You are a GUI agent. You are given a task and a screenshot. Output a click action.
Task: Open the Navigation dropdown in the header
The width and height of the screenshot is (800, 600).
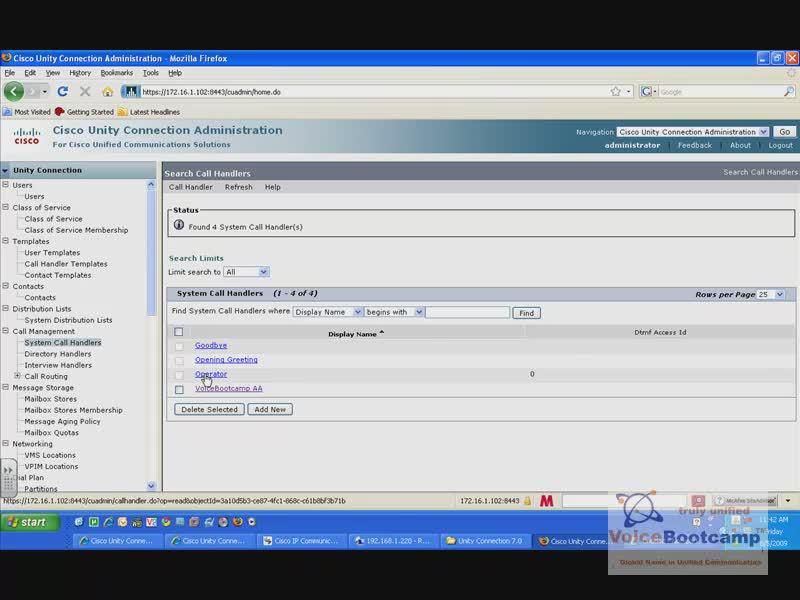pos(692,132)
